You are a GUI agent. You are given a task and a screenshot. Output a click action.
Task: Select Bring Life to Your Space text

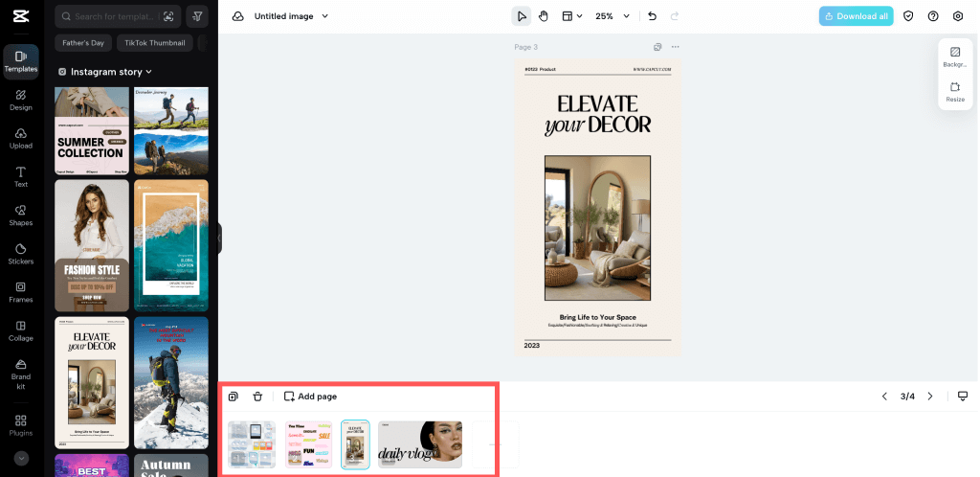coord(597,318)
